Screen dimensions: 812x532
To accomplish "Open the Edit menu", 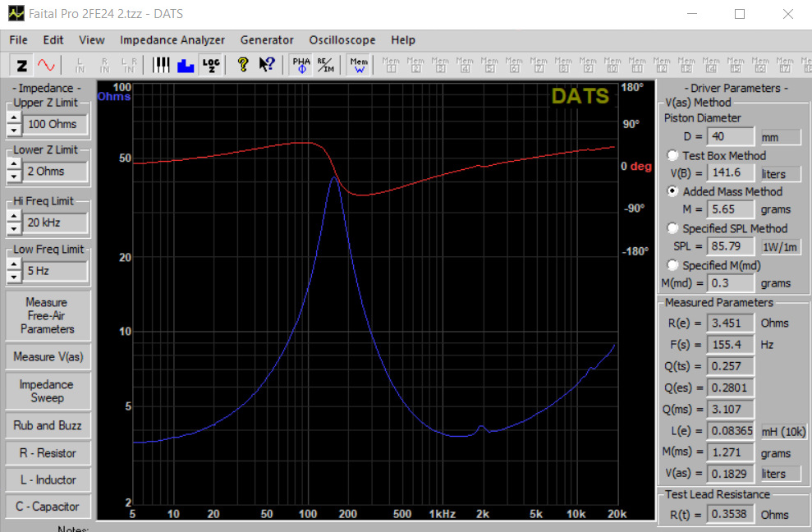I will point(53,40).
